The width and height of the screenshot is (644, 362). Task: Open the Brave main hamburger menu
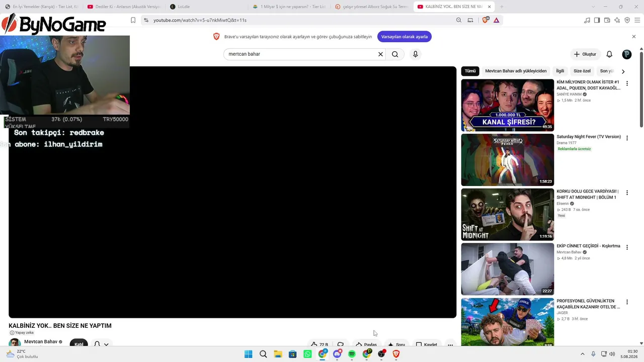click(x=637, y=20)
